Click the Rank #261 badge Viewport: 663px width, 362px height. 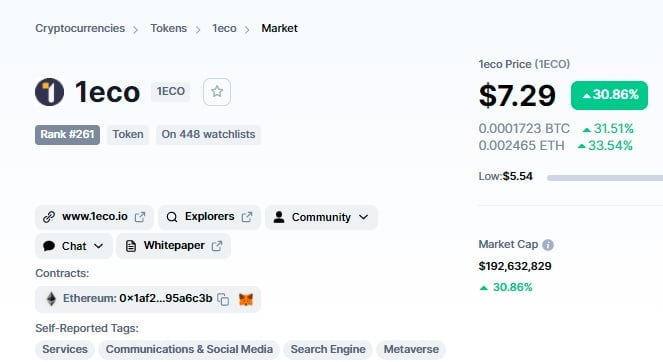68,134
